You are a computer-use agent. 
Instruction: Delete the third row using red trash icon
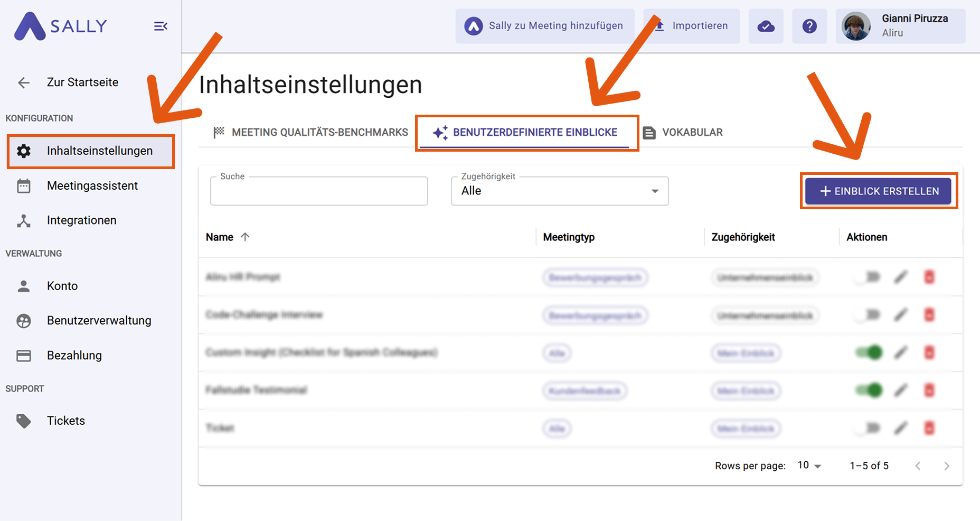[x=929, y=352]
